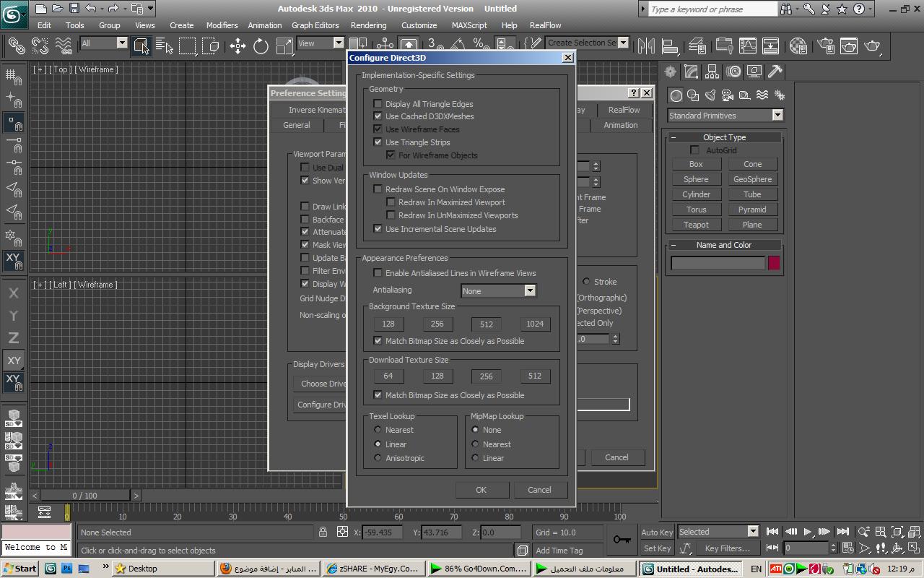
Task: Set download texture size to 128
Action: [437, 376]
